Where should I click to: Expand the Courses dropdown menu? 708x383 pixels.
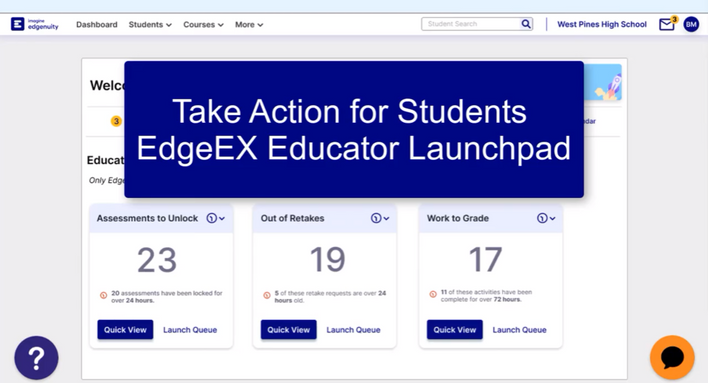click(x=203, y=24)
